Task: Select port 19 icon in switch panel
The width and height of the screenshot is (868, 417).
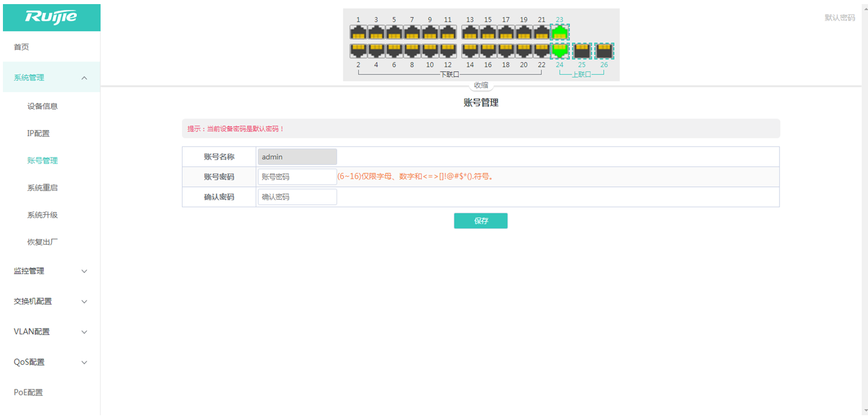Action: pyautogui.click(x=524, y=33)
